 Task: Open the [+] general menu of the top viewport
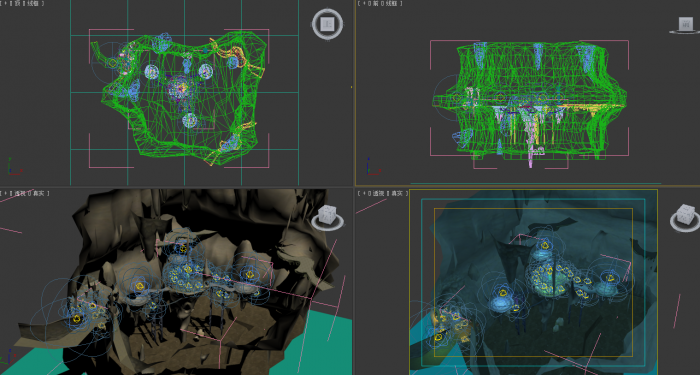click(x=4, y=4)
